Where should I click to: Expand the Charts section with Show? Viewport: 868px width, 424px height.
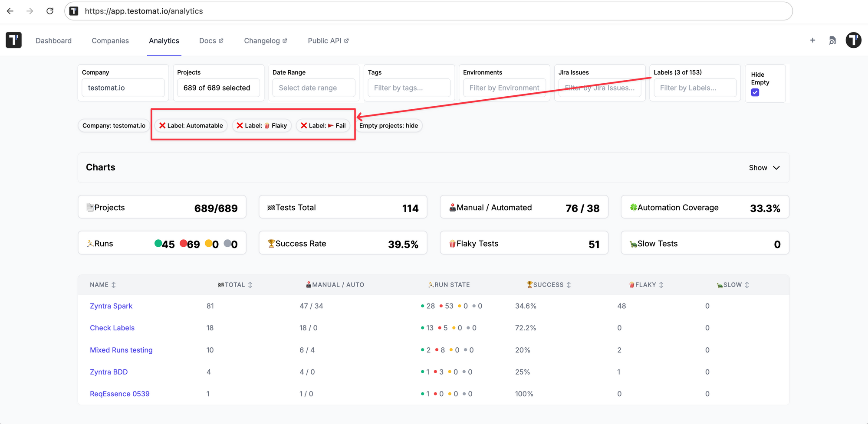[764, 168]
